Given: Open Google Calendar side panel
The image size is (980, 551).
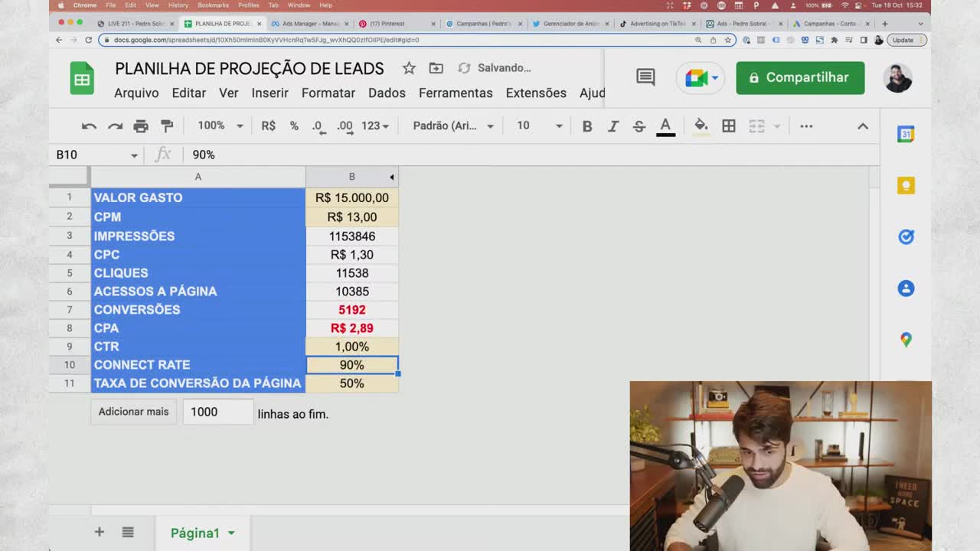Looking at the screenshot, I should click(x=906, y=134).
